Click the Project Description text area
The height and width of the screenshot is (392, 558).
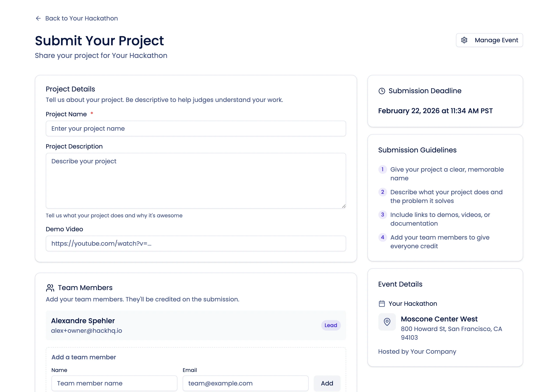196,181
